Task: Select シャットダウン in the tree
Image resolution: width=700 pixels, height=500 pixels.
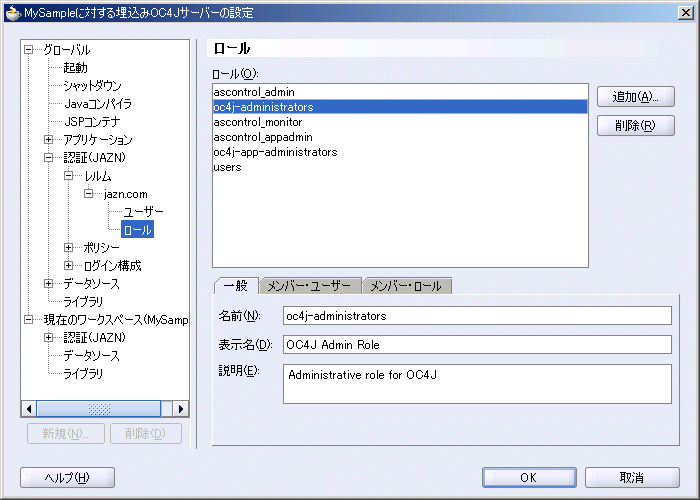Action: pyautogui.click(x=92, y=85)
